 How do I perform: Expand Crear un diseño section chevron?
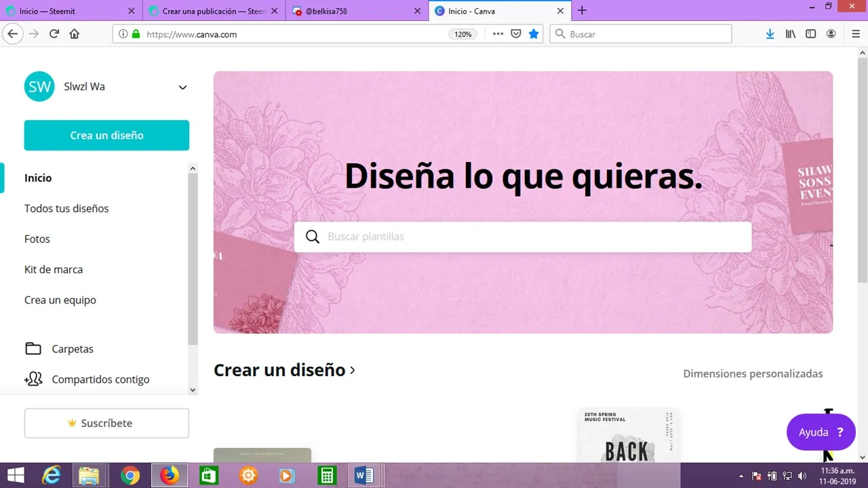tap(353, 370)
